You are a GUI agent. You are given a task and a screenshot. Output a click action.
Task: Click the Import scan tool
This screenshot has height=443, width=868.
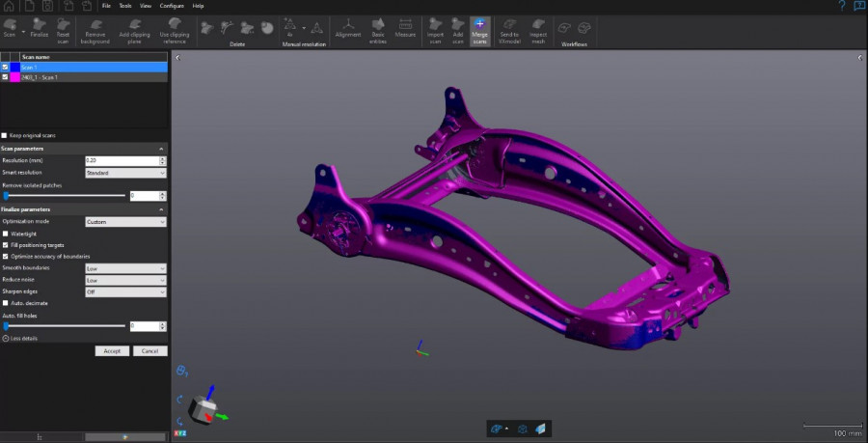point(435,31)
